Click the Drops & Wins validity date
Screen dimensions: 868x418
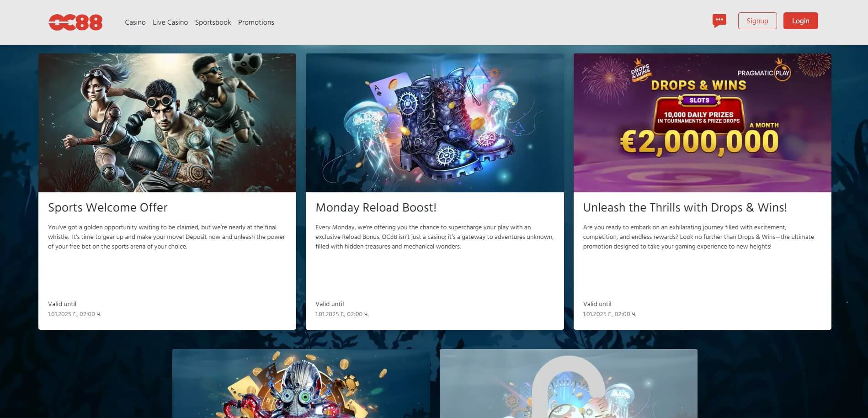(x=609, y=314)
